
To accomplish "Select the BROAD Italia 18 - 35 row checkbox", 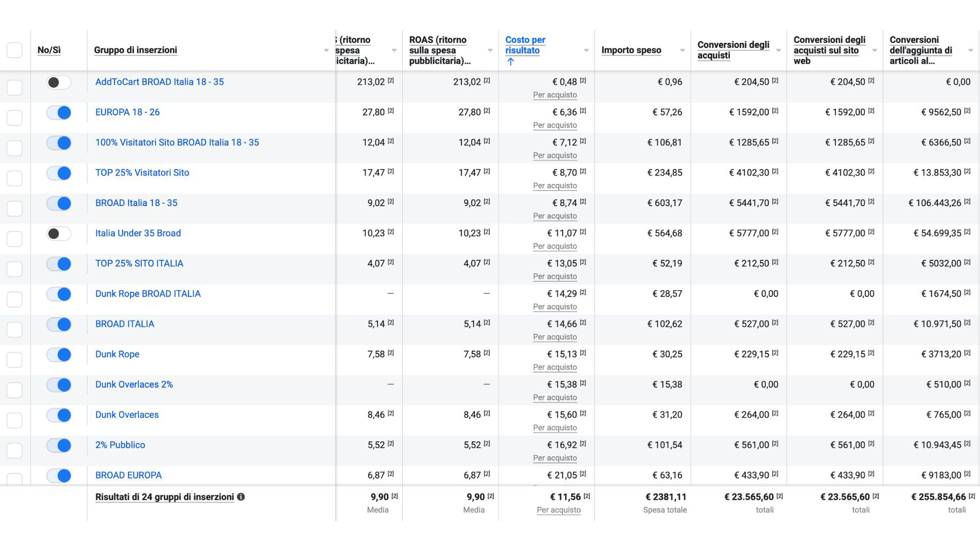I will tap(14, 208).
